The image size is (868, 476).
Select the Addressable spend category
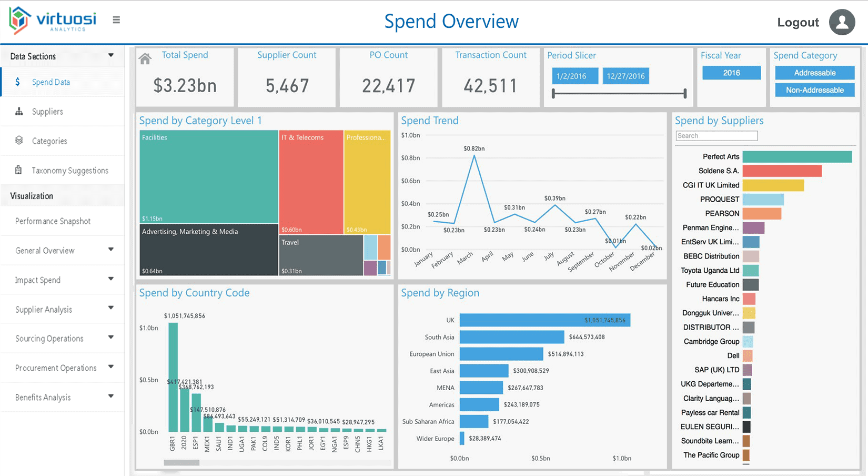click(x=814, y=72)
